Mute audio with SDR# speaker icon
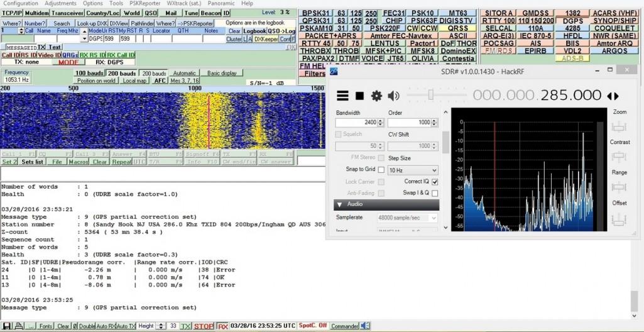 [x=393, y=96]
